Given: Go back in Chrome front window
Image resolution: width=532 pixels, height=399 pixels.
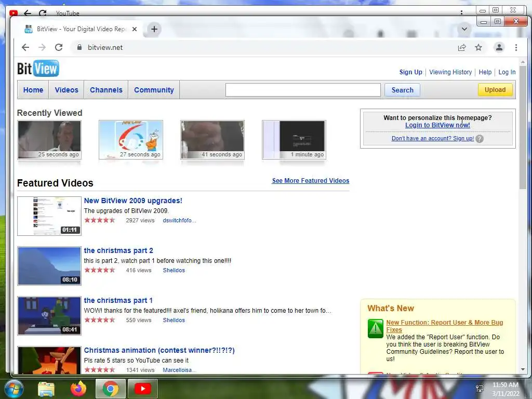Looking at the screenshot, I should pos(25,47).
